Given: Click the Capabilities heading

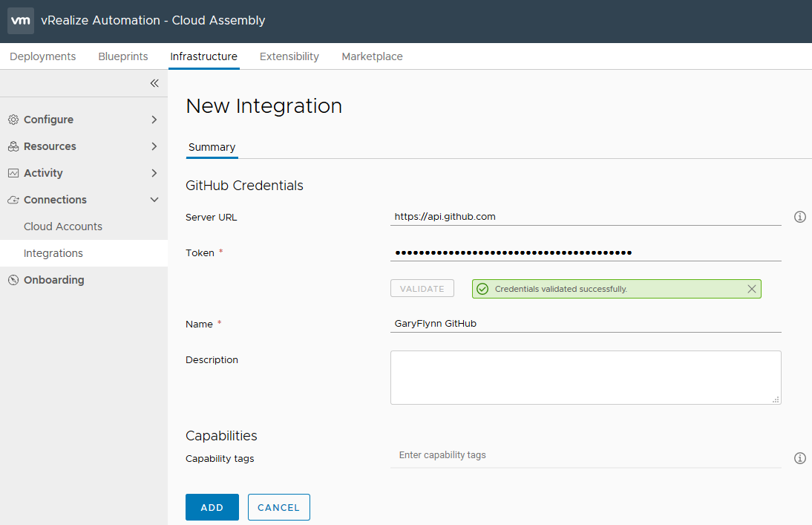Looking at the screenshot, I should click(x=221, y=436).
